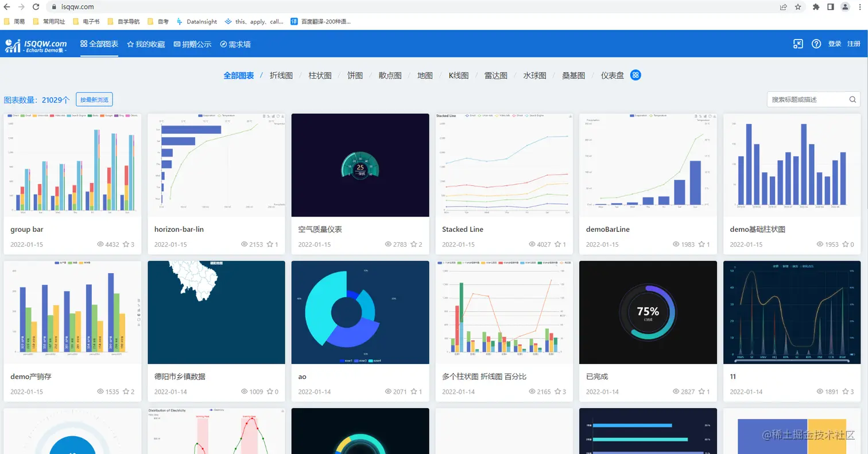The image size is (868, 454).
Task: Click view count icon on ao card
Action: (389, 392)
